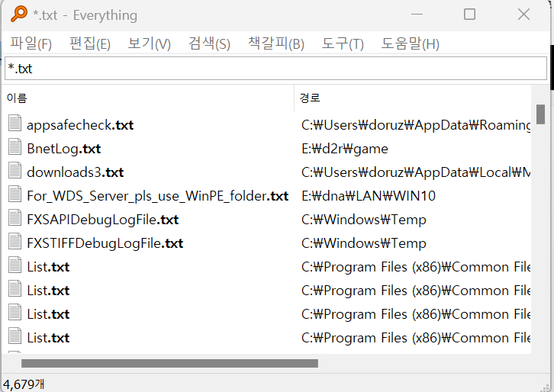The width and height of the screenshot is (554, 392).
Task: Open the 도움말(H) help menu
Action: point(411,43)
